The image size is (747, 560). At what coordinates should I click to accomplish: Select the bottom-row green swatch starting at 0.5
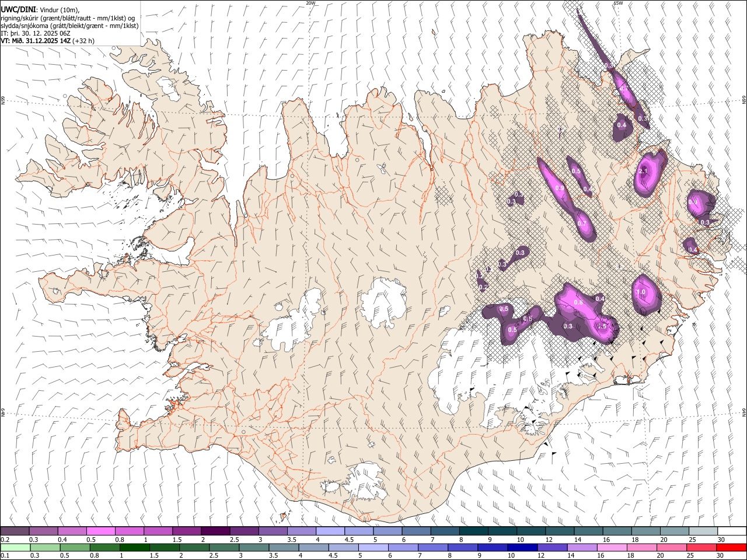coord(75,547)
